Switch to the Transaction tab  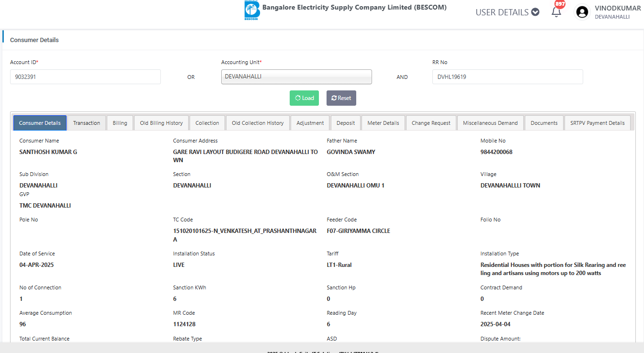click(x=87, y=123)
